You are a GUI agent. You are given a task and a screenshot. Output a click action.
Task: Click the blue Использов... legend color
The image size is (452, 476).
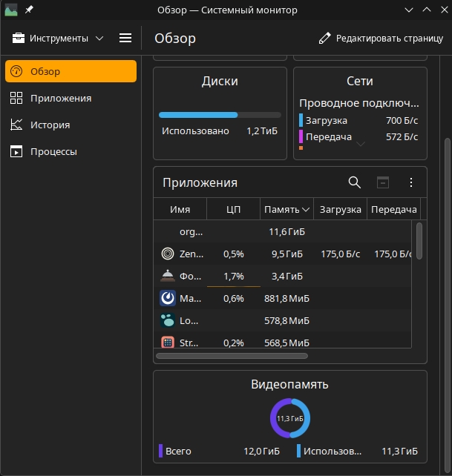coord(298,451)
